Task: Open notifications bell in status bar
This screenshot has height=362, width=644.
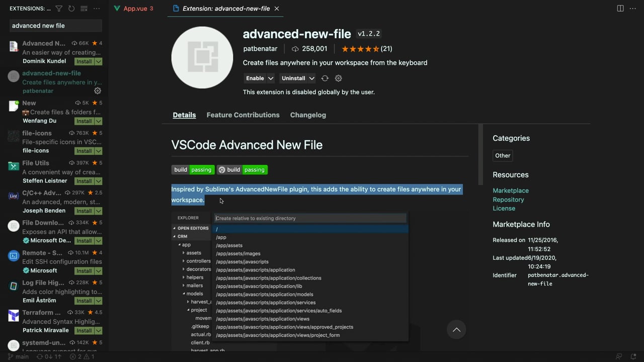Action: (x=633, y=356)
